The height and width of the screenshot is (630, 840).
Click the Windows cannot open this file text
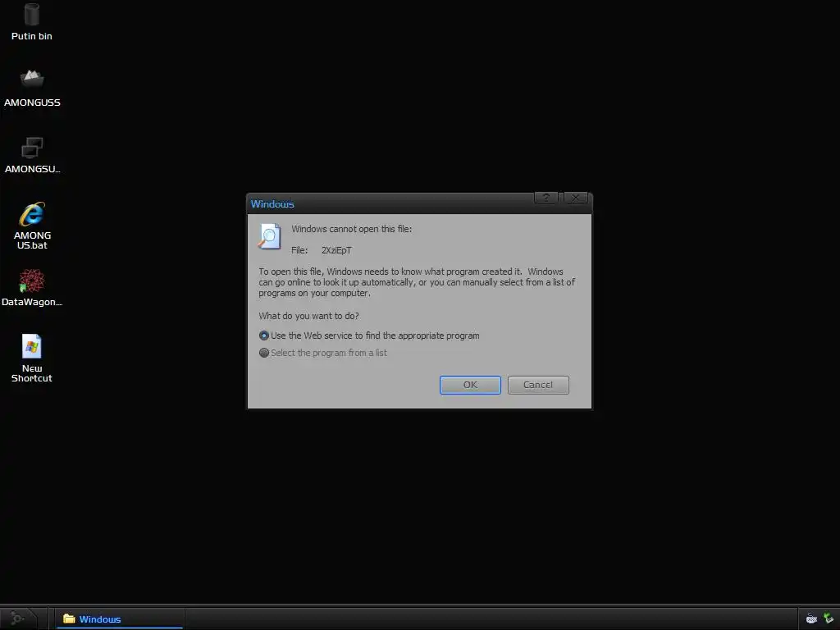[x=351, y=229]
